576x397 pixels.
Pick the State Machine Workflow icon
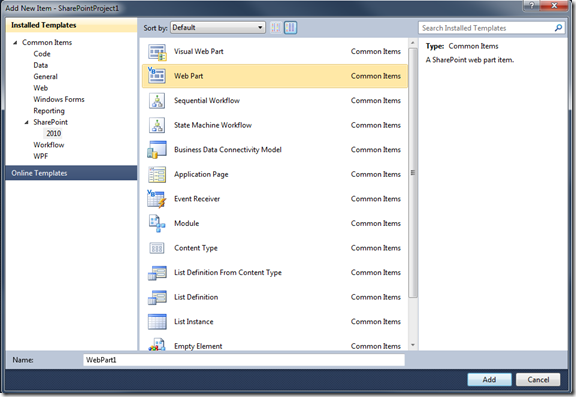point(157,125)
